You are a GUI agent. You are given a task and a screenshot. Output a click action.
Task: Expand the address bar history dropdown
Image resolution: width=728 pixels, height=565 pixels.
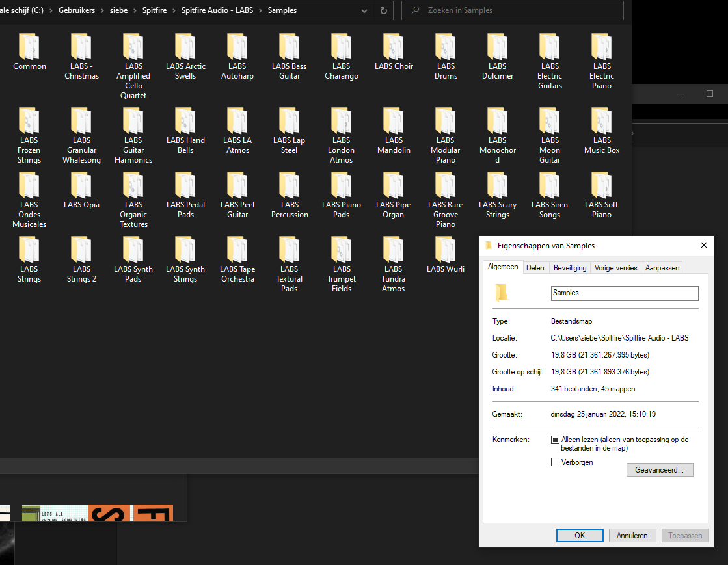click(364, 10)
